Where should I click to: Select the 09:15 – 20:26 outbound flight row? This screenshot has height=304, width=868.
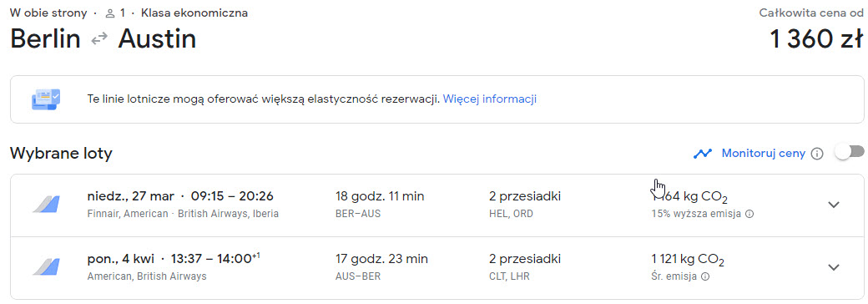click(437, 205)
